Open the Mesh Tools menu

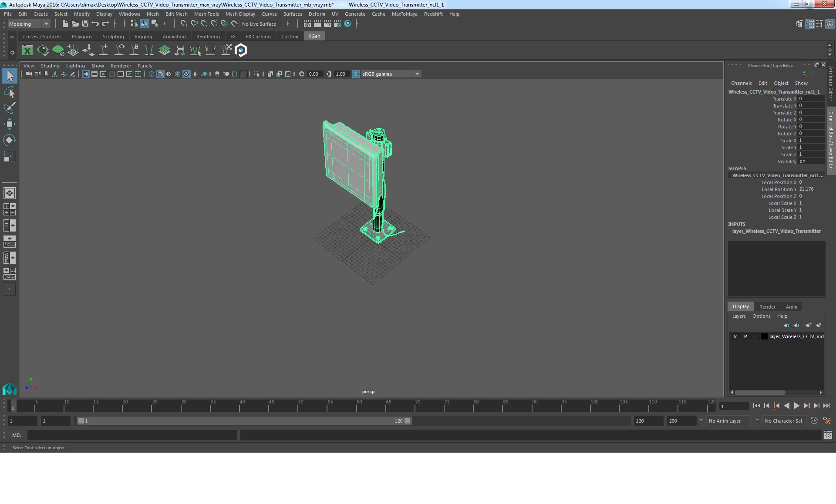[x=206, y=14]
